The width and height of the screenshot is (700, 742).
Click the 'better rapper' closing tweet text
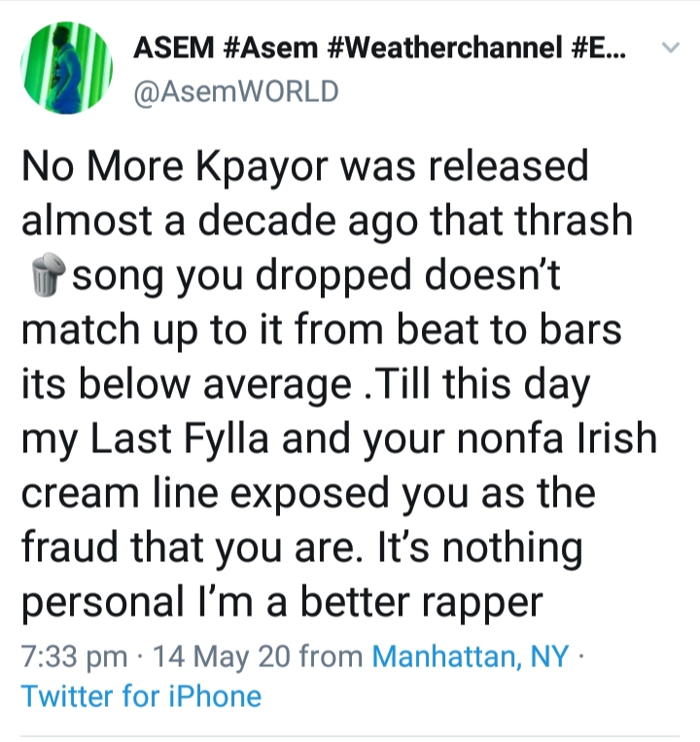(x=422, y=602)
